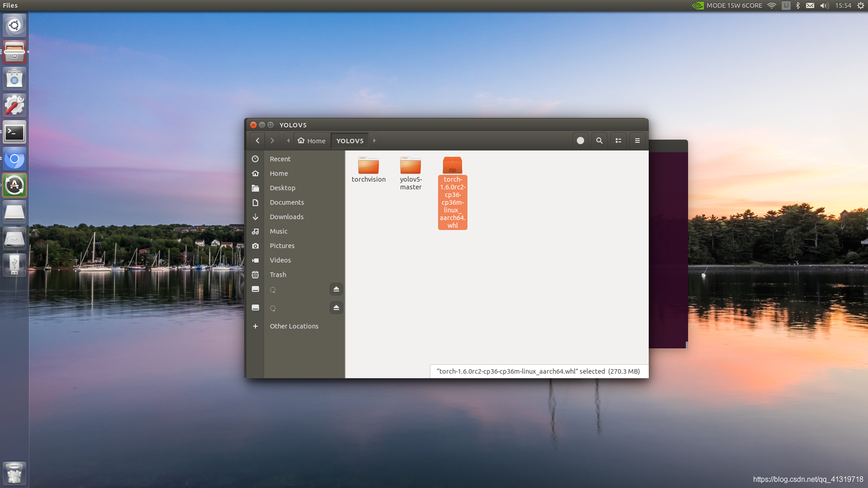Click the round circle toolbar button
Screen dimensions: 868x488
coord(580,141)
